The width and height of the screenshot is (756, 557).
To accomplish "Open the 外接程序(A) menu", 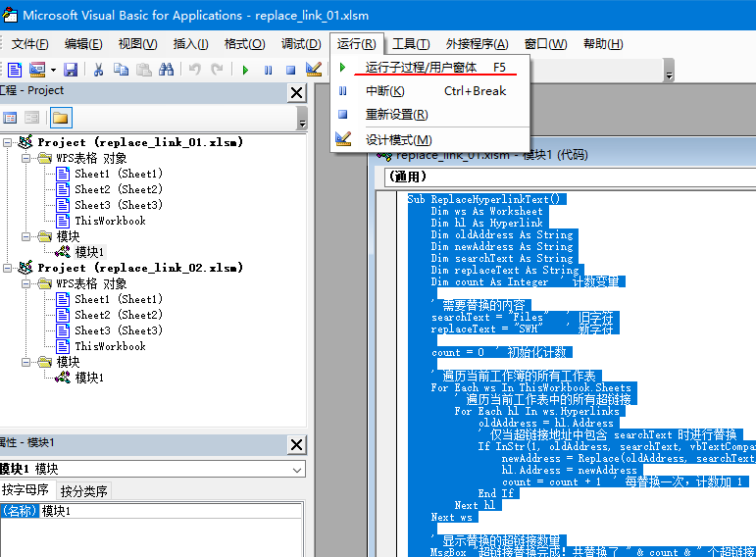I will [x=477, y=44].
